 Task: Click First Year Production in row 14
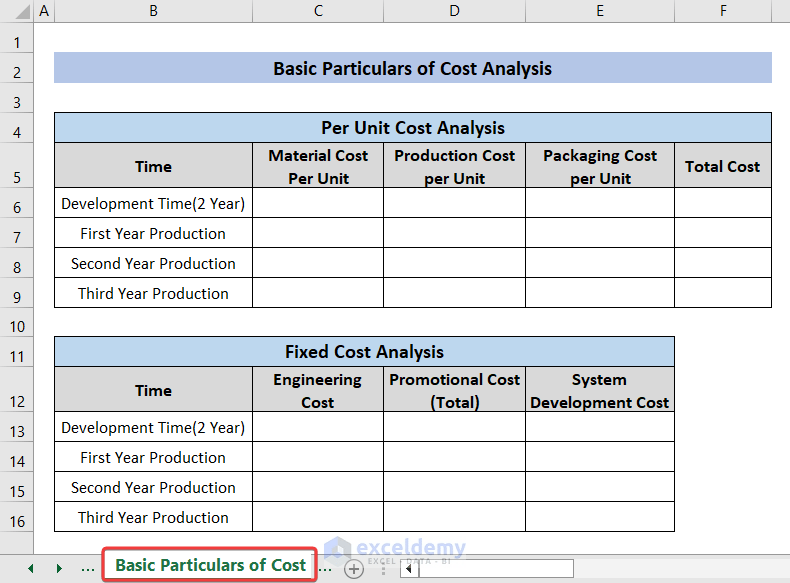pyautogui.click(x=153, y=457)
